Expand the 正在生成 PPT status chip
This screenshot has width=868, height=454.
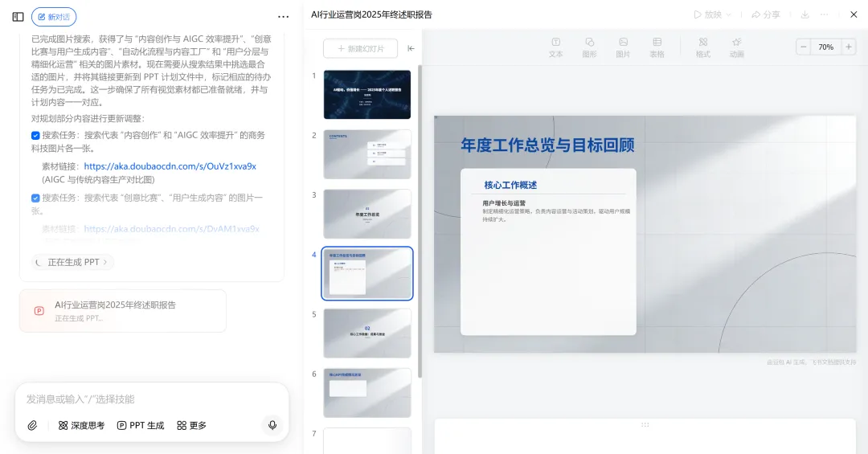pyautogui.click(x=72, y=262)
